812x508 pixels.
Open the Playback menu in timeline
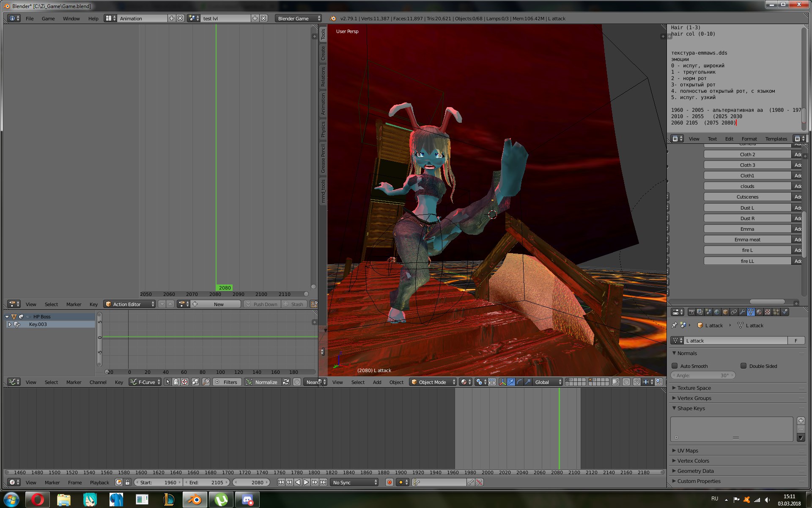(99, 482)
